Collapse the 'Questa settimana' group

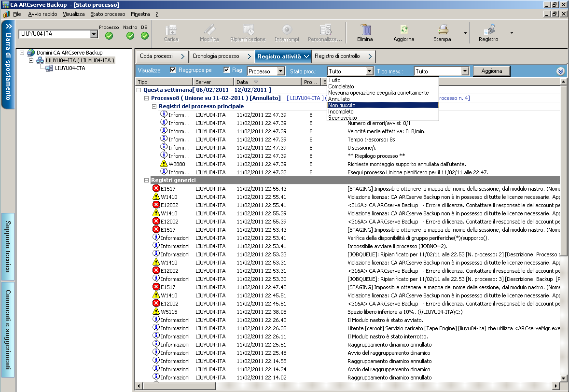tap(139, 90)
